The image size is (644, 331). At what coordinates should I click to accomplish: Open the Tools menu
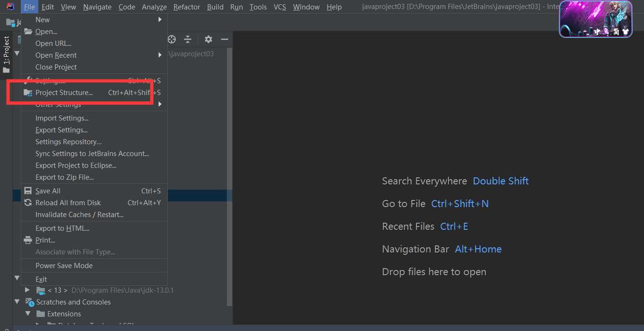258,7
